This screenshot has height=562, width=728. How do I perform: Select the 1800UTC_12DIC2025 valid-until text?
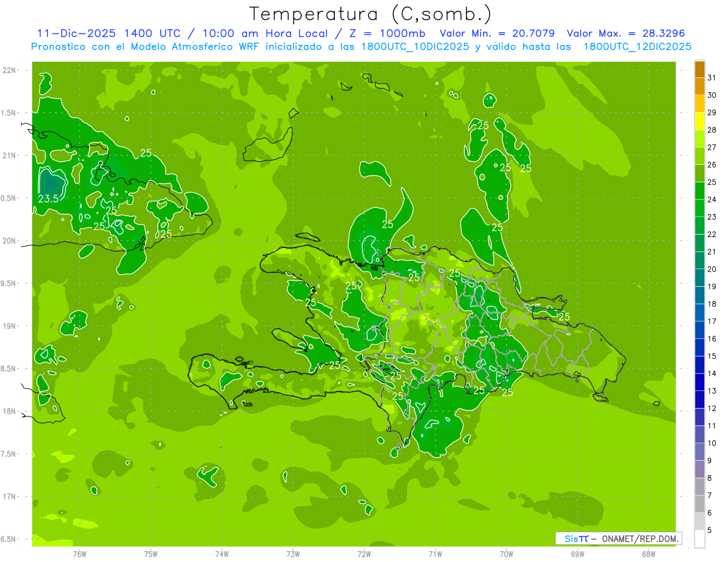(638, 46)
